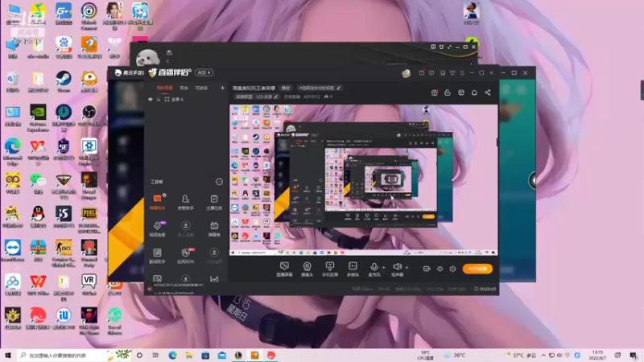Open the user avatar in title bar
This screenshot has width=644, height=362.
[x=407, y=73]
